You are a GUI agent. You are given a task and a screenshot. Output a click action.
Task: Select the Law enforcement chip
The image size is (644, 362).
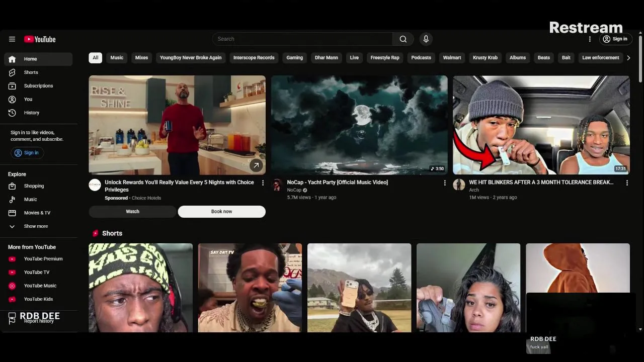[x=601, y=58]
